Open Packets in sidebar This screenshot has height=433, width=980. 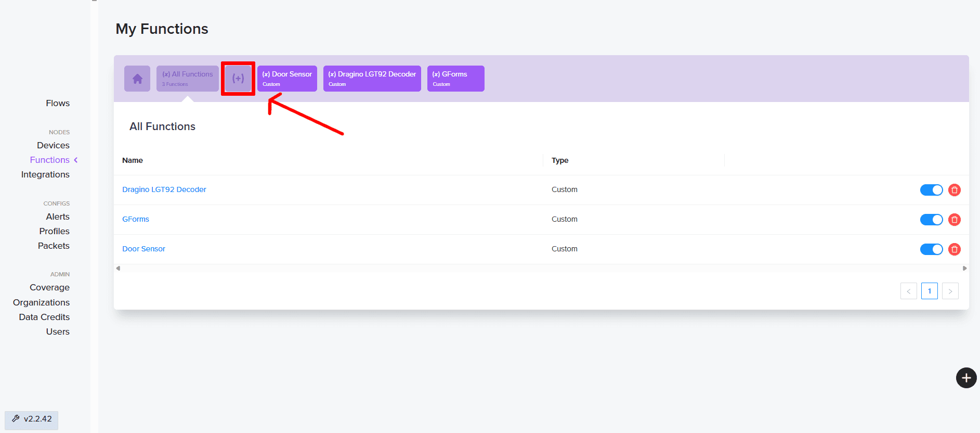[x=54, y=246]
